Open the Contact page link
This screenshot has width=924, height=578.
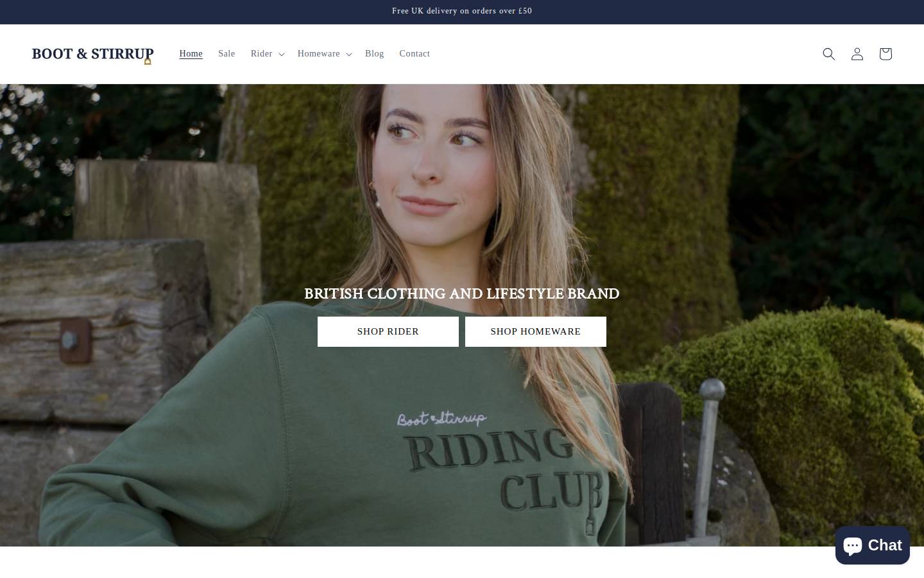[415, 54]
